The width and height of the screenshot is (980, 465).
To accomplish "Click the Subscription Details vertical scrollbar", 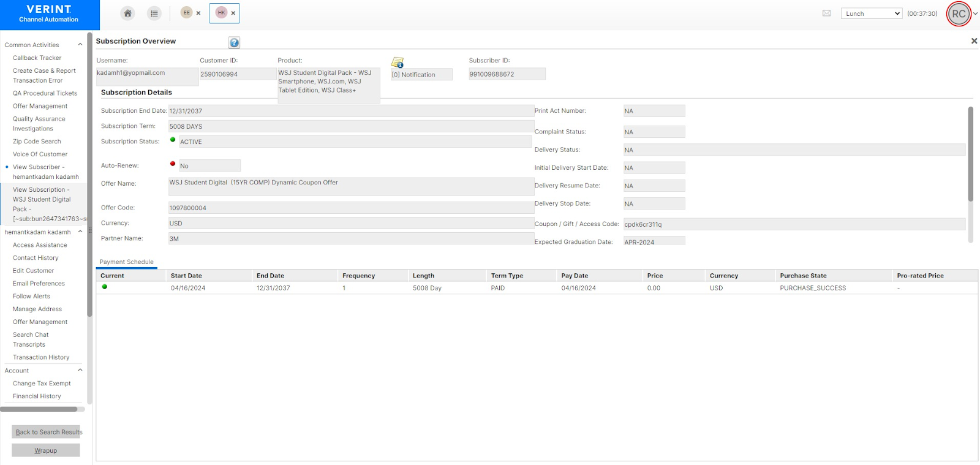I will 971,154.
